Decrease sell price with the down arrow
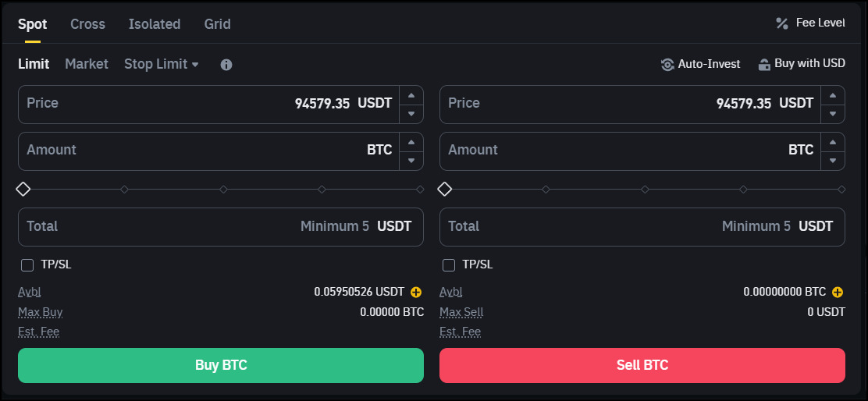This screenshot has height=401, width=868. [833, 114]
